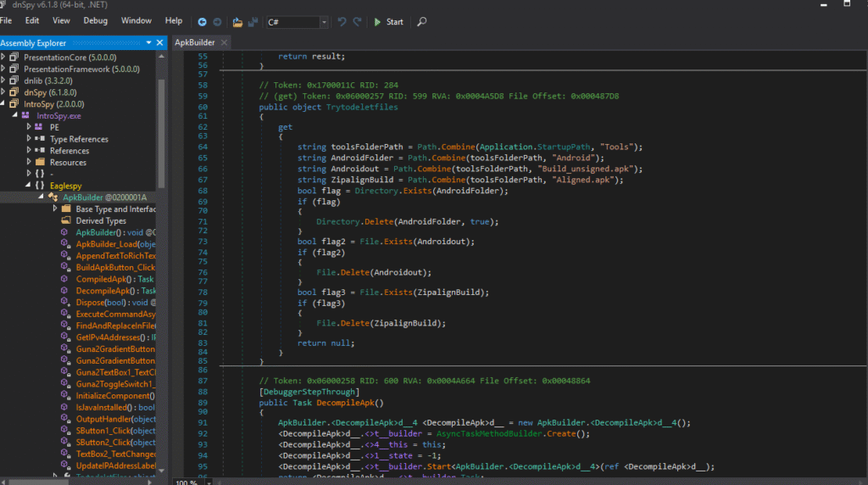Open the zoom percentage dropdown at 100 %
The image size is (868, 485).
coord(209,482)
